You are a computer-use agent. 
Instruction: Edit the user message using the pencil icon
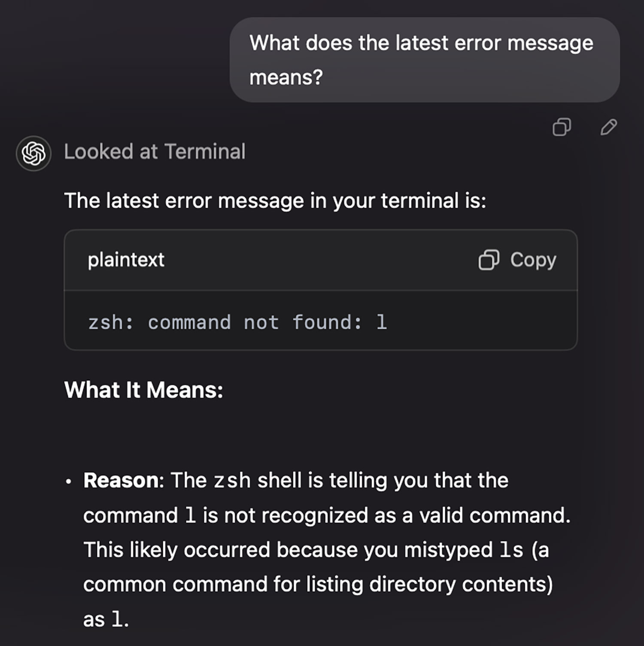click(609, 127)
